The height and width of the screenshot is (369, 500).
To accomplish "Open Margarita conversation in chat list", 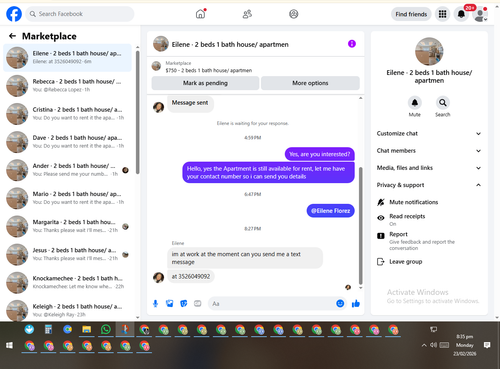I will click(x=67, y=226).
